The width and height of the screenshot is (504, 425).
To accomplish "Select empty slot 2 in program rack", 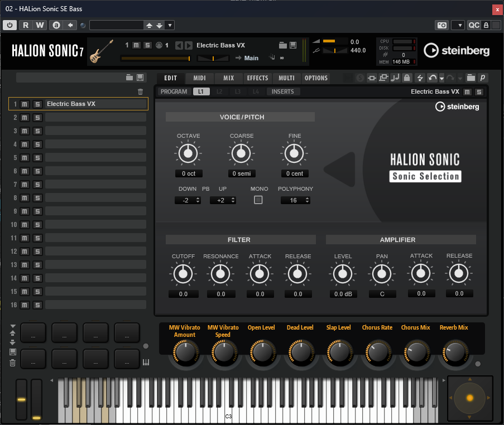I will point(95,118).
